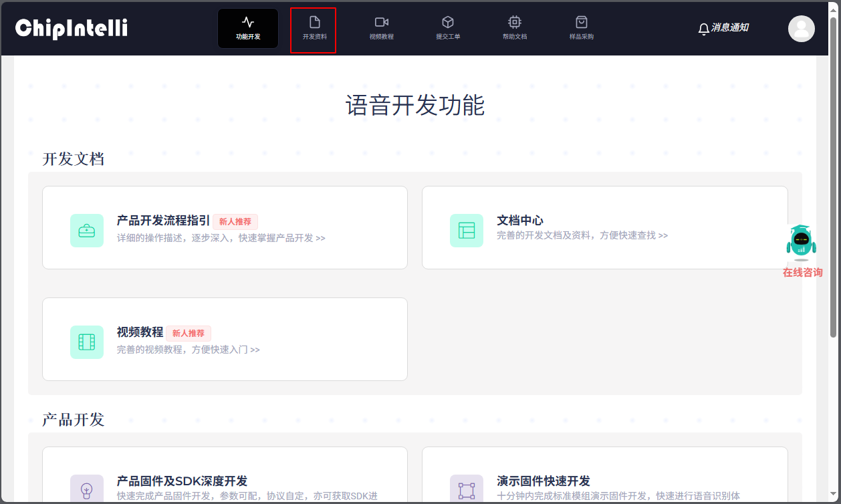Open 产品开发流程指引 card title
Screen dimensions: 841x504
(x=163, y=221)
